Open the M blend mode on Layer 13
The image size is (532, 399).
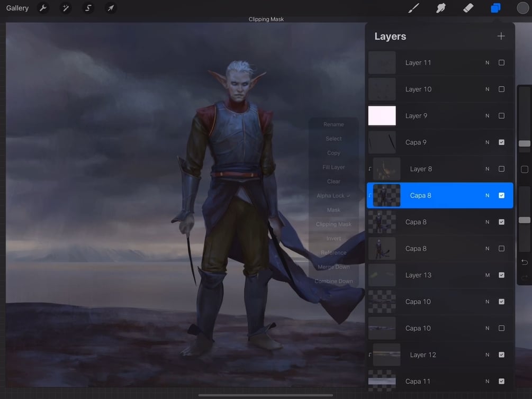487,275
